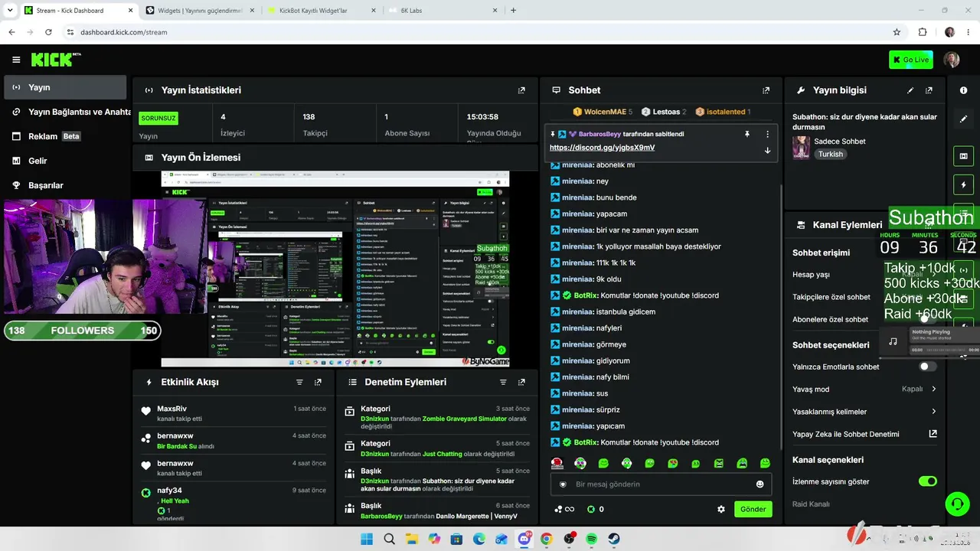
Task: Reload the dashboard page
Action: [48, 32]
